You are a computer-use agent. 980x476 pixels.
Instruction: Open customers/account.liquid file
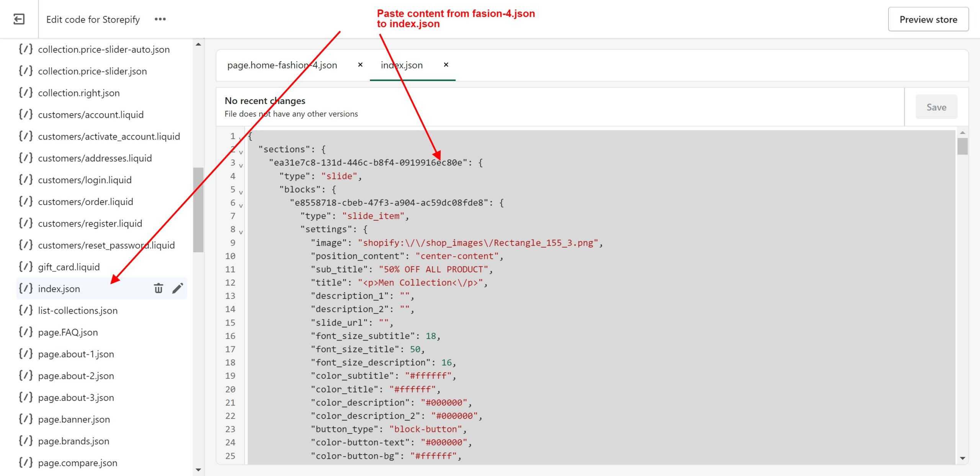91,115
